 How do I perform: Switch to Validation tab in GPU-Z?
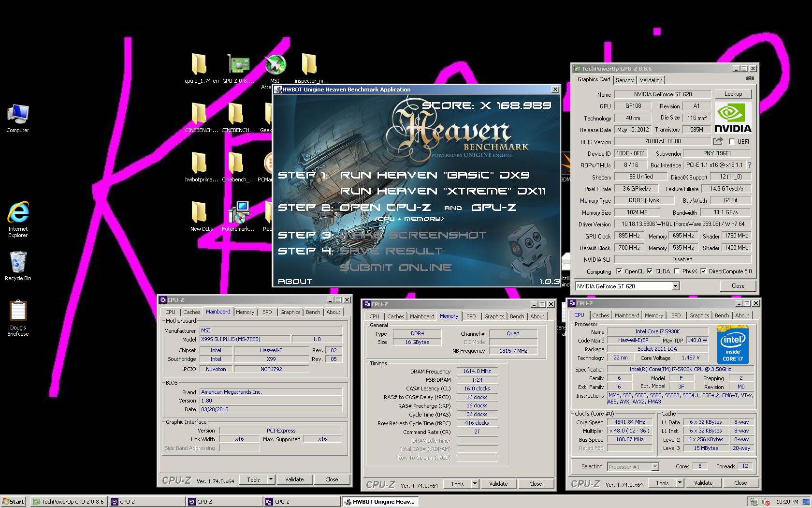point(651,80)
